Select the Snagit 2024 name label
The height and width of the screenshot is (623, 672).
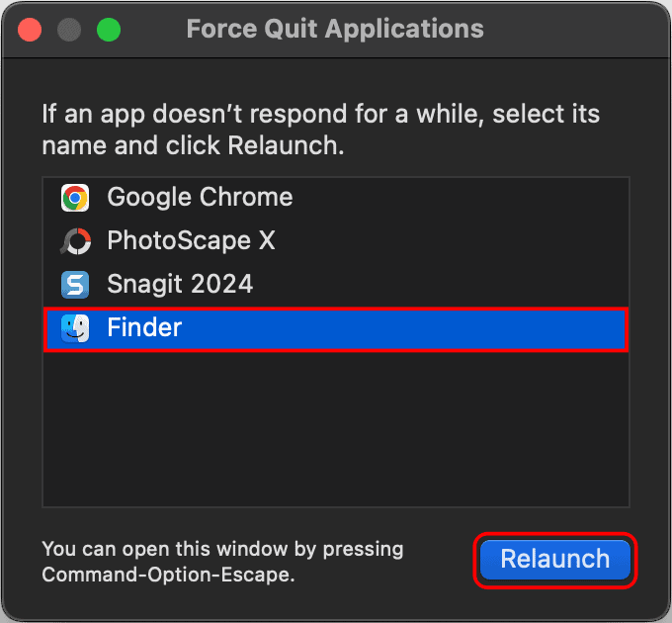(x=180, y=285)
